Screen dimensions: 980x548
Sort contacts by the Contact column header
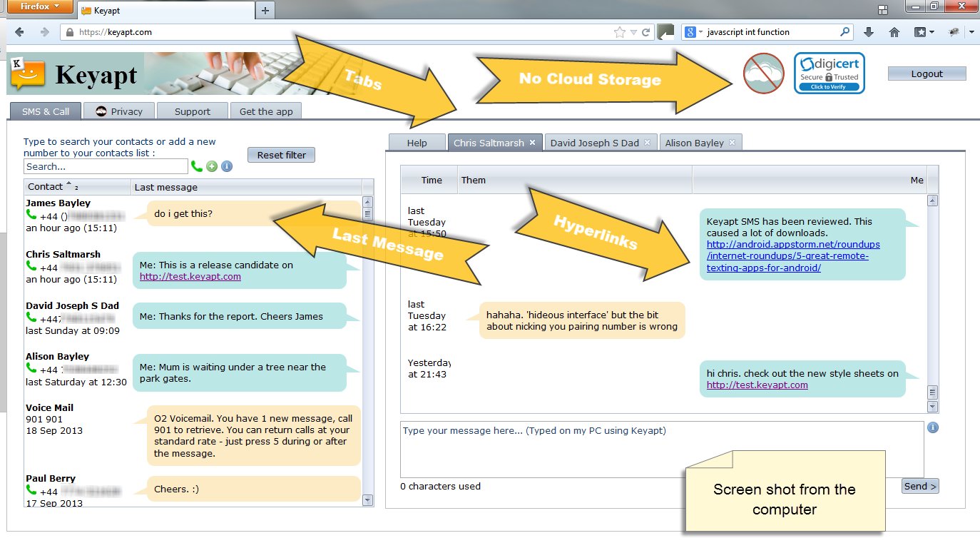tap(77, 187)
